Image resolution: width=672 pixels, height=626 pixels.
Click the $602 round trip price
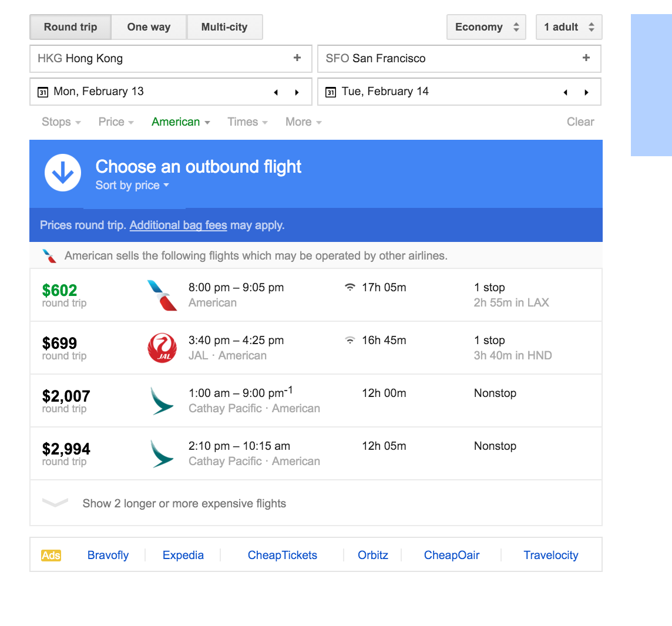point(59,291)
